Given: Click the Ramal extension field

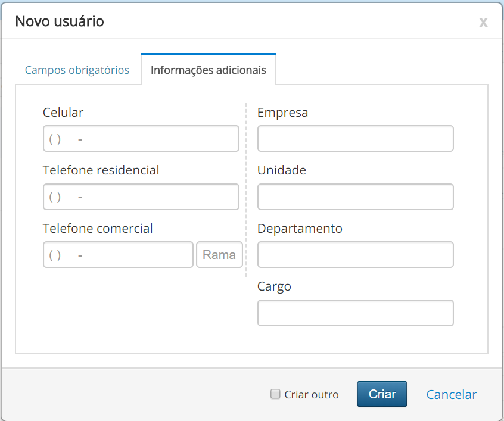Looking at the screenshot, I should (x=219, y=255).
